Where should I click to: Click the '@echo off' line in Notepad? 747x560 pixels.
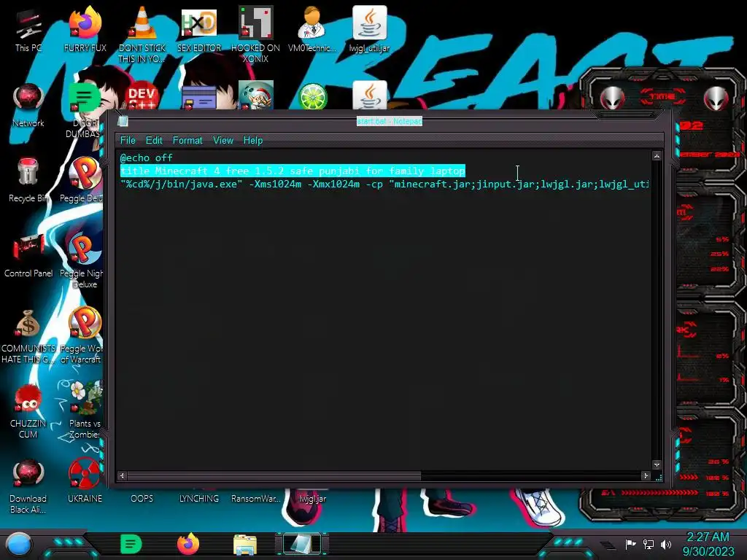click(x=146, y=157)
